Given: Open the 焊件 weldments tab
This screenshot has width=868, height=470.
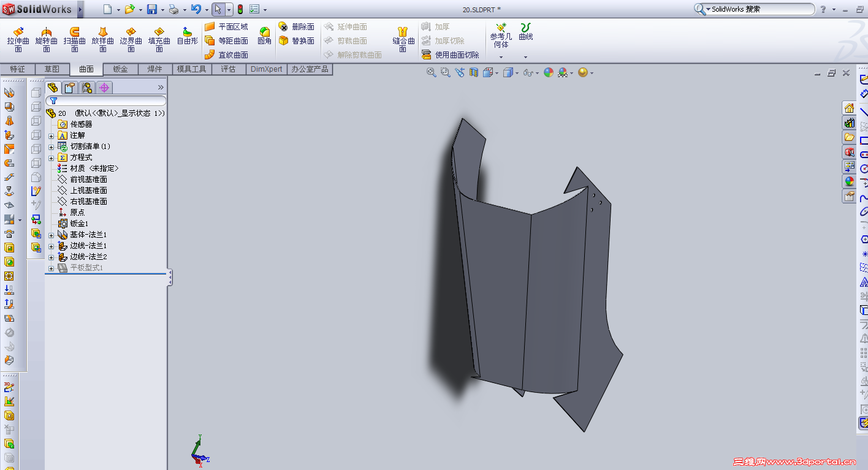Looking at the screenshot, I should (x=155, y=69).
